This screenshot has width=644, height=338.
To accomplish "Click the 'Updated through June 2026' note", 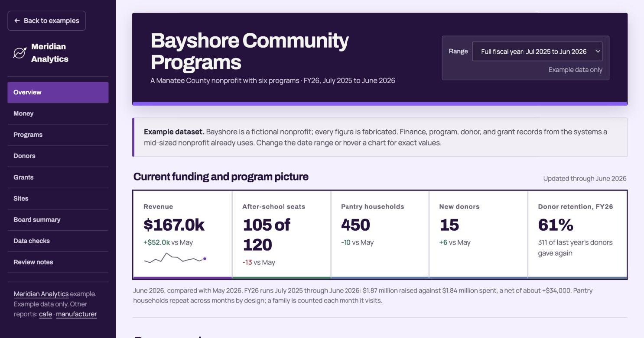I will click(x=585, y=178).
